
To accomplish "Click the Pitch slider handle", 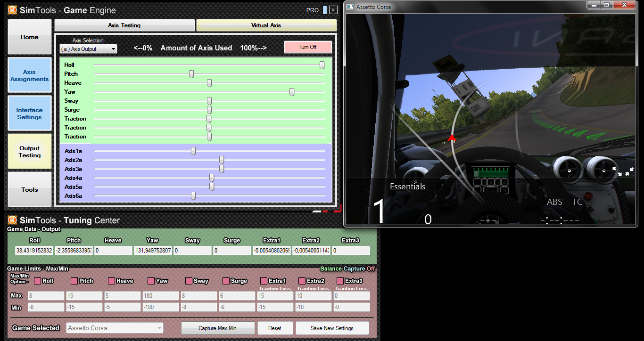I will click(191, 74).
